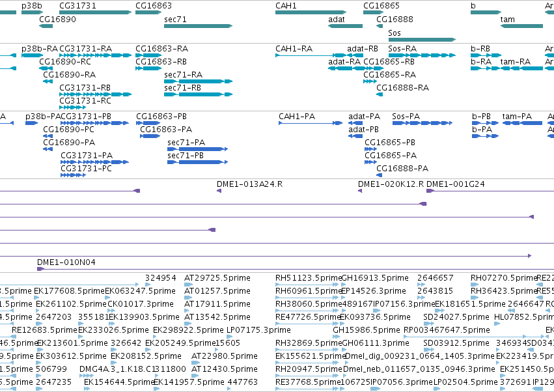This screenshot has width=554, height=392.
Task: Click the LP07175.3prime EST label
Action: coord(258,330)
